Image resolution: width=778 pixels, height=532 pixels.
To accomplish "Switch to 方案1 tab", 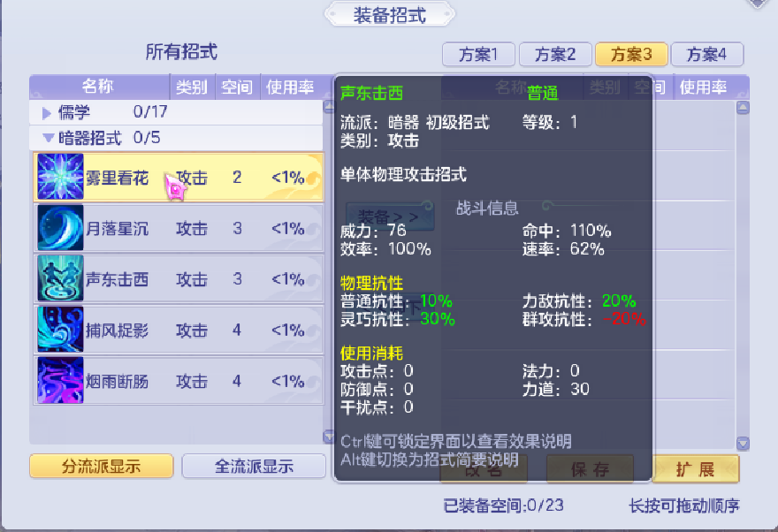I will pos(478,54).
